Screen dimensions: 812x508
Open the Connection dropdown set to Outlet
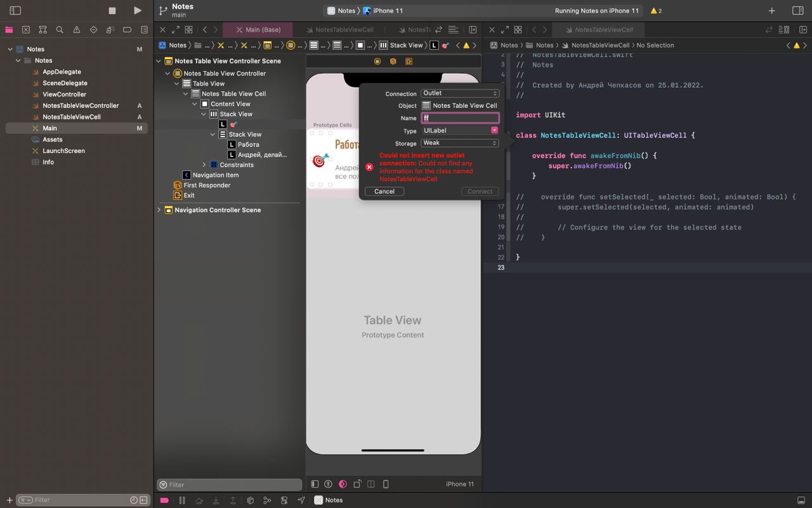pos(460,93)
